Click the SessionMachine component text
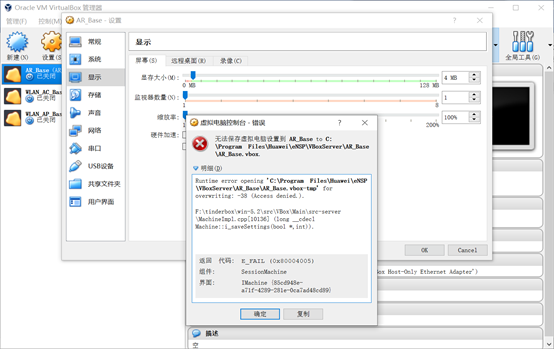 coord(264,272)
